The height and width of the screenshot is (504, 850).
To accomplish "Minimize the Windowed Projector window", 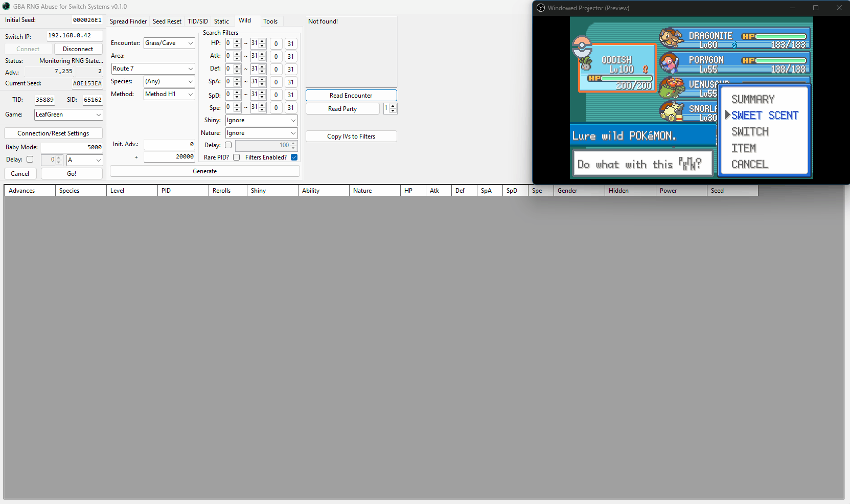I will (x=793, y=8).
